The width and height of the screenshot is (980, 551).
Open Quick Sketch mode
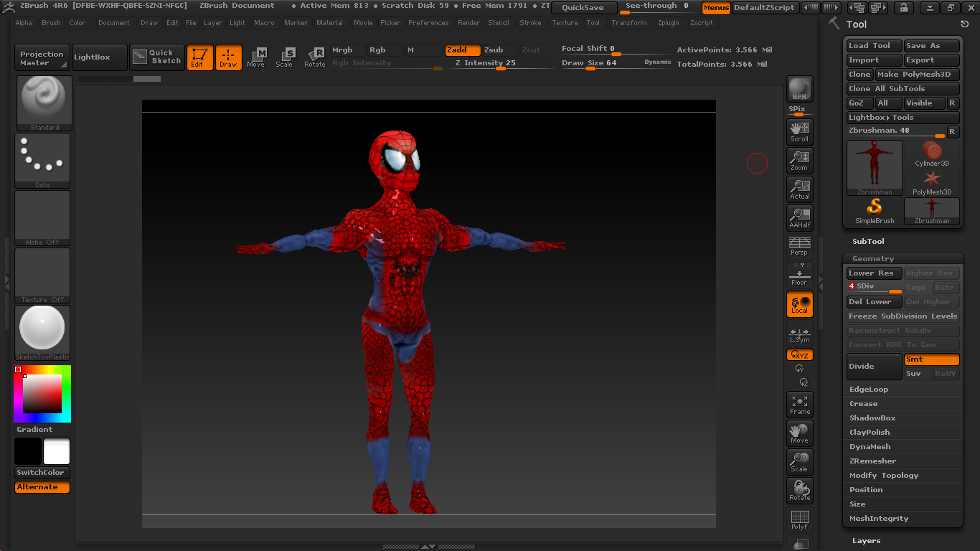157,57
